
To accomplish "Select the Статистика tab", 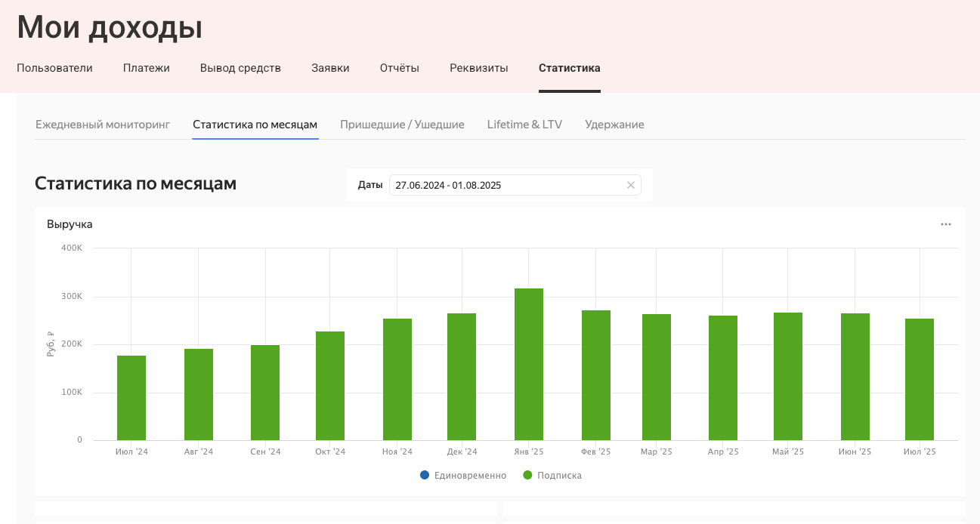I will tap(570, 68).
